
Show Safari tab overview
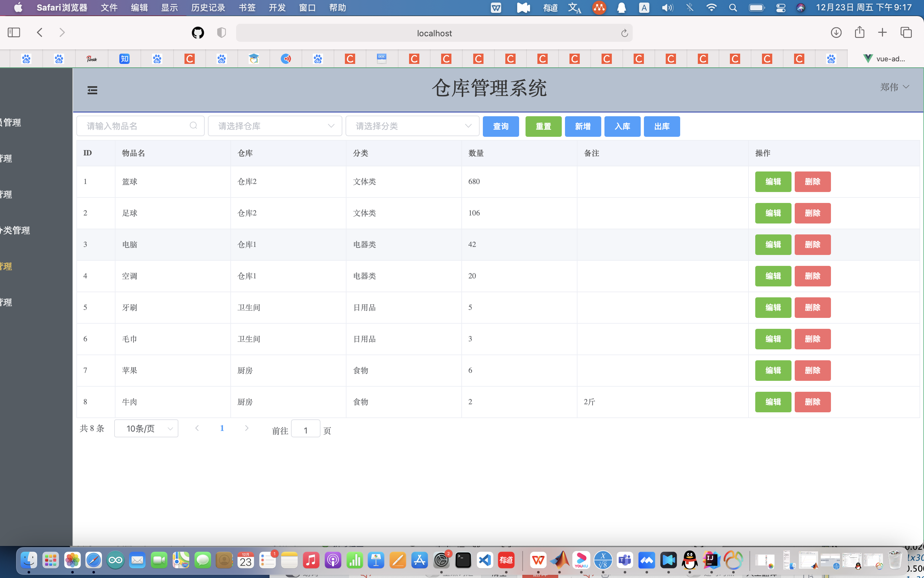pos(906,32)
